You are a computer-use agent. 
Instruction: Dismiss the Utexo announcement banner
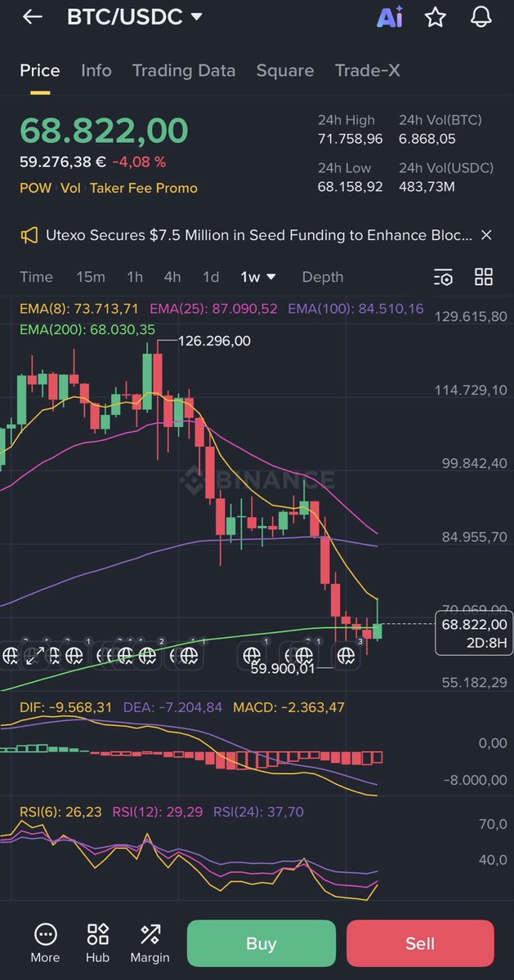486,235
